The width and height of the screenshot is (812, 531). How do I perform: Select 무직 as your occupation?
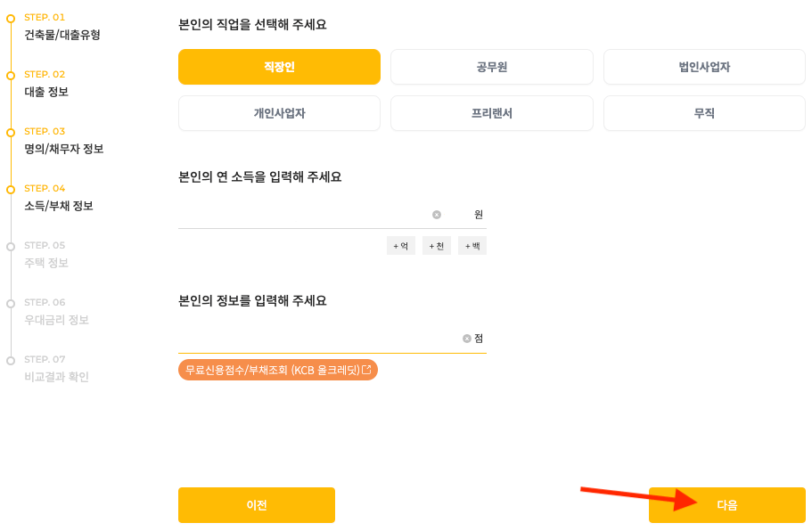[704, 113]
